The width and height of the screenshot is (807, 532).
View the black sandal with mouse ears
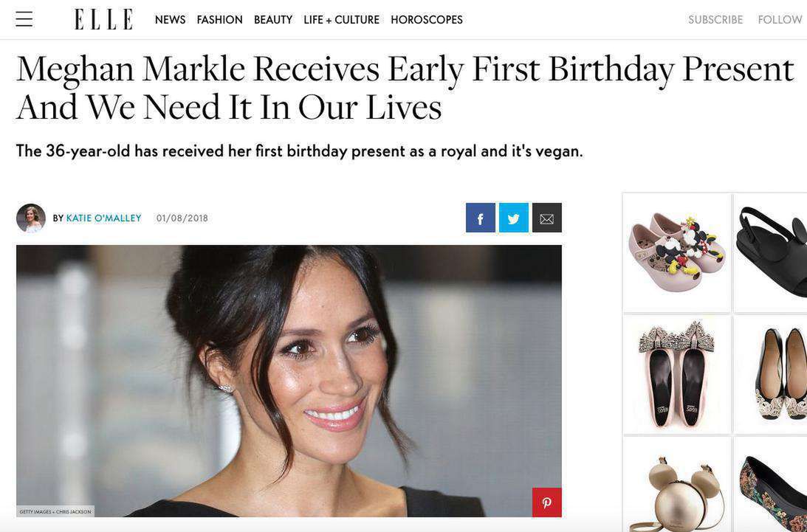[x=772, y=252]
